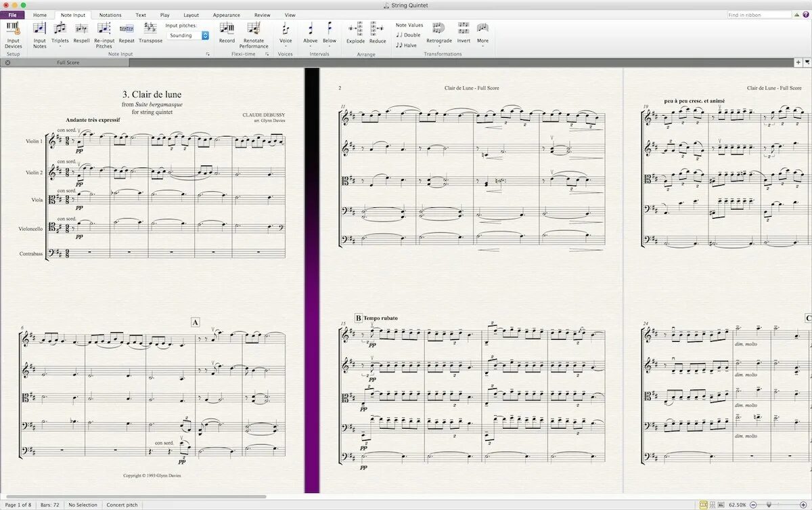Select the Violin 1 staff label
812x510 pixels.
click(35, 142)
